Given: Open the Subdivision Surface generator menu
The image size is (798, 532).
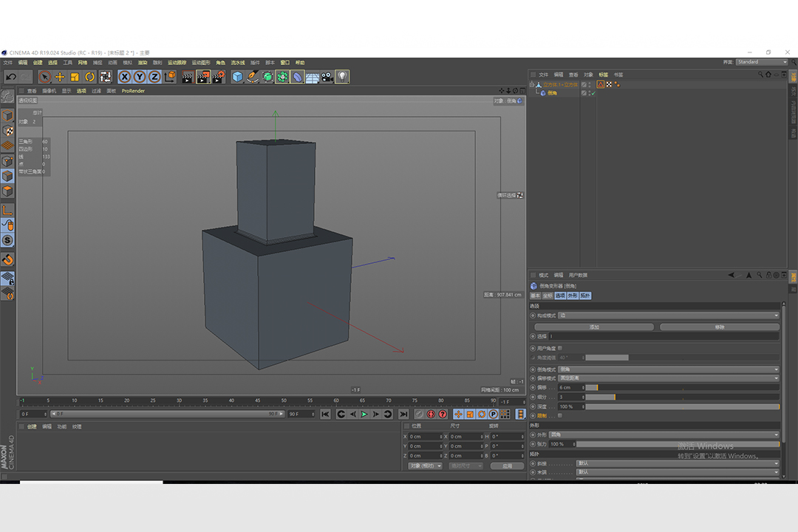Looking at the screenshot, I should coord(267,77).
